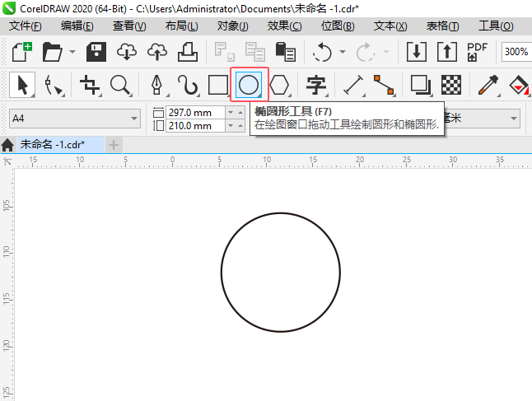Click the zoom level 300% field

tap(516, 52)
